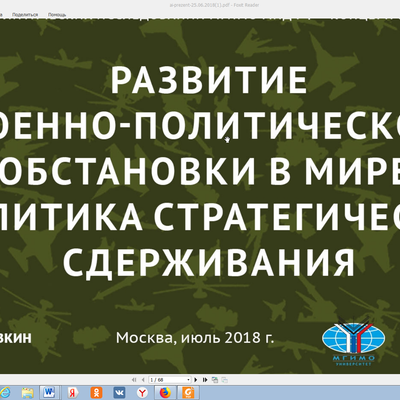Go to first page arrow
This screenshot has height=400, width=400.
[x=134, y=380]
